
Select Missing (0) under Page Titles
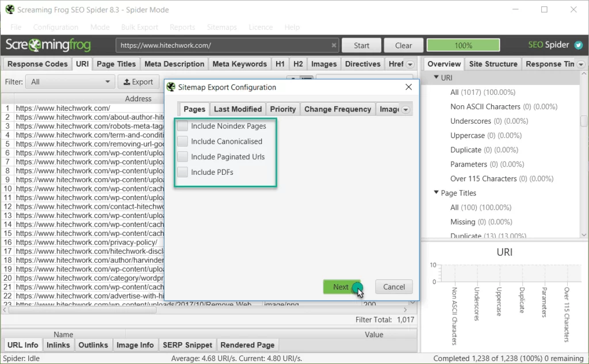[x=481, y=221]
